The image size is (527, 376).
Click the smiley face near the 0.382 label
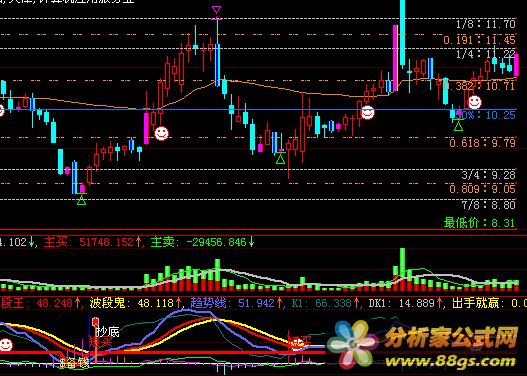point(475,102)
